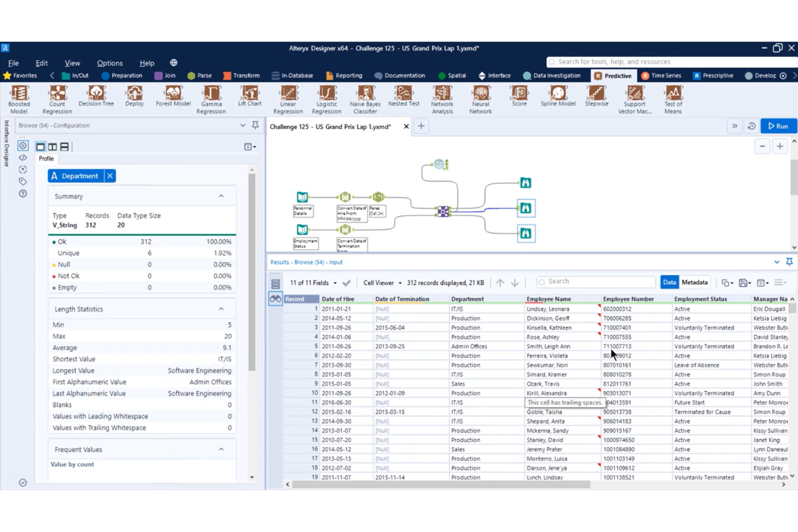The image size is (798, 532).
Task: Select the Gamma Regression tool
Action: tap(211, 99)
